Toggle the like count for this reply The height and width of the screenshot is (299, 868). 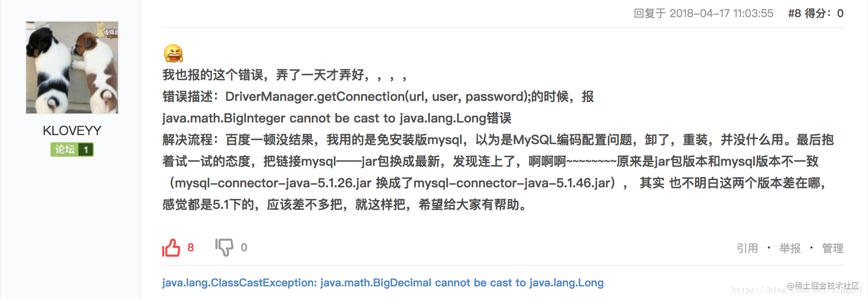(x=171, y=247)
